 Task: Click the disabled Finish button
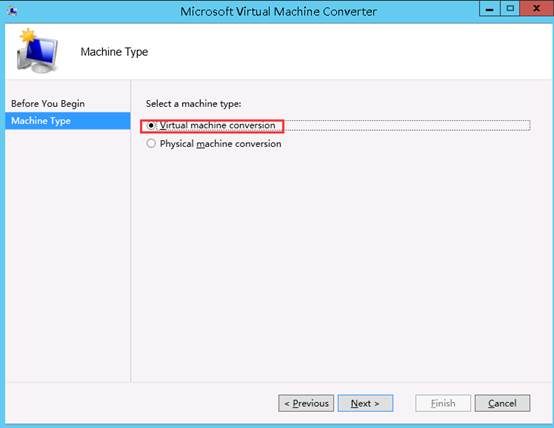point(443,403)
